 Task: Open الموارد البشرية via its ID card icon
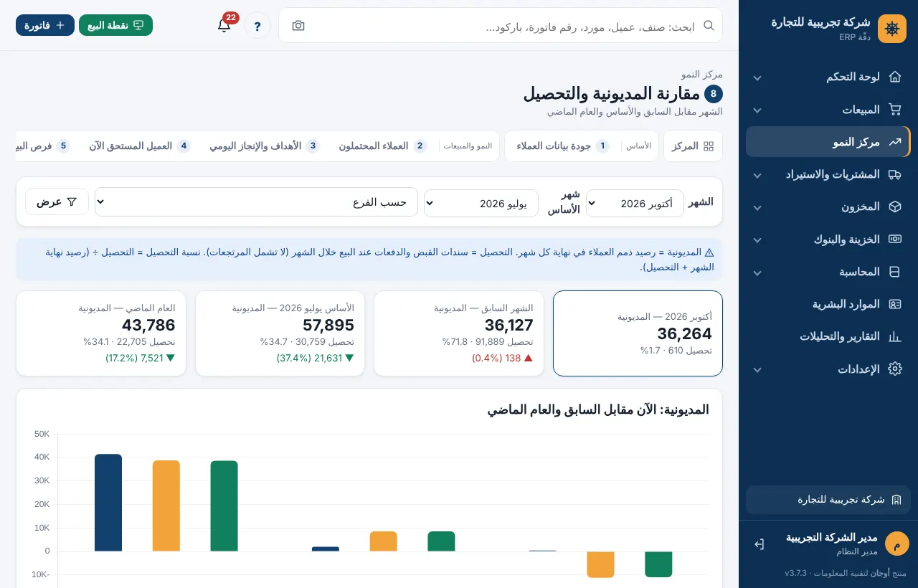coord(894,304)
